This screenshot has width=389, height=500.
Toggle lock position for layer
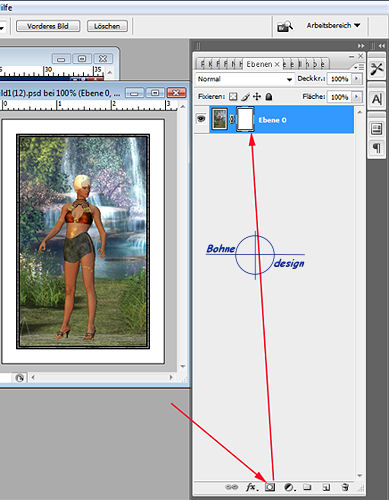[x=257, y=97]
